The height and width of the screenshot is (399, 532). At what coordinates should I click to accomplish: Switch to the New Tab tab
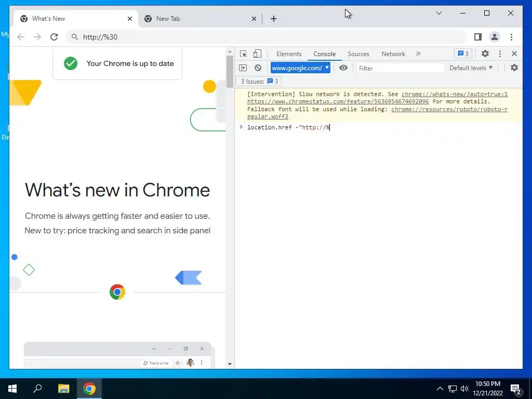click(x=200, y=19)
